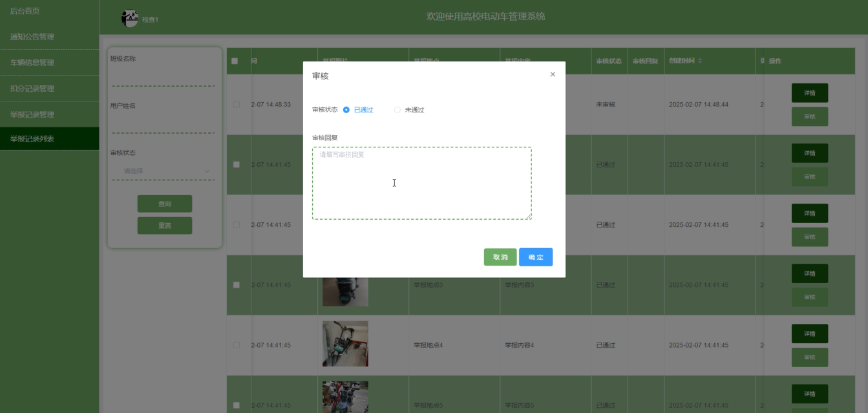
Task: Confirm the review with 确定 button
Action: click(x=536, y=257)
